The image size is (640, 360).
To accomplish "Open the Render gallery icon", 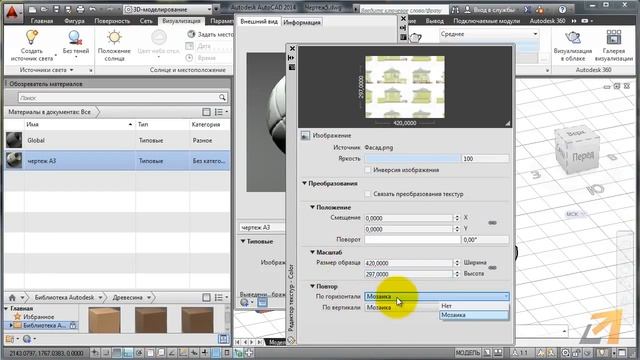I will [613, 38].
